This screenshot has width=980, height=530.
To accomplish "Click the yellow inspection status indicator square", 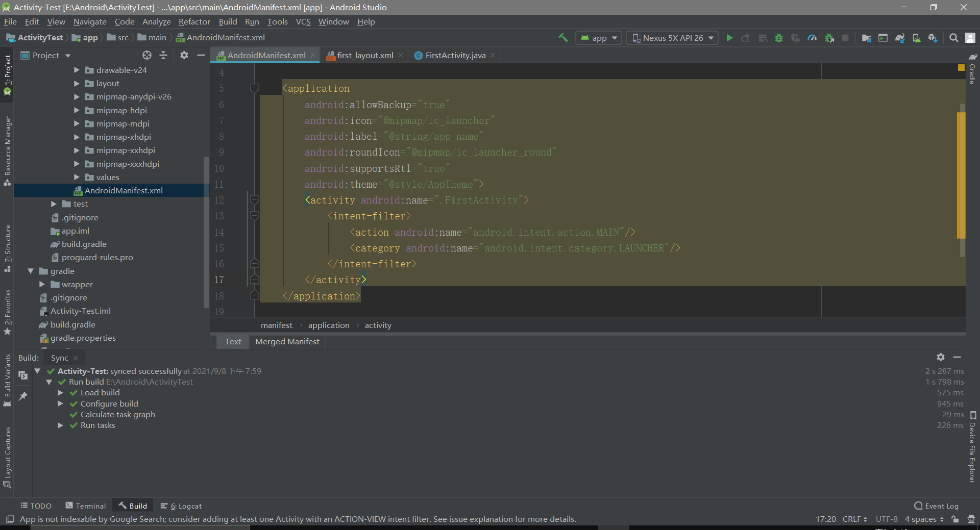I will tap(961, 67).
